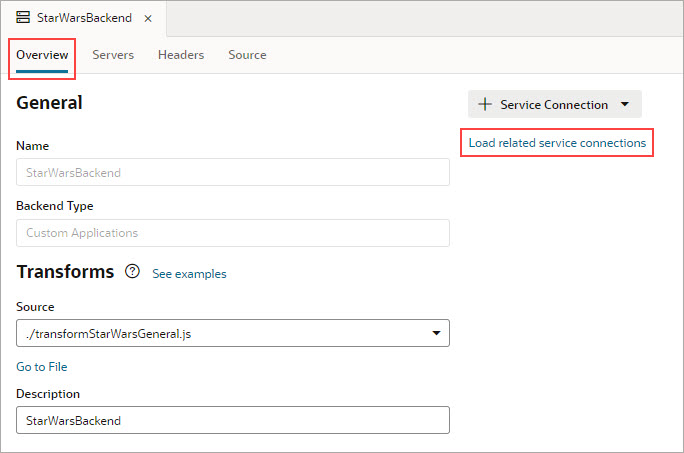This screenshot has width=684, height=453.
Task: Click the Description input field
Action: tap(233, 420)
